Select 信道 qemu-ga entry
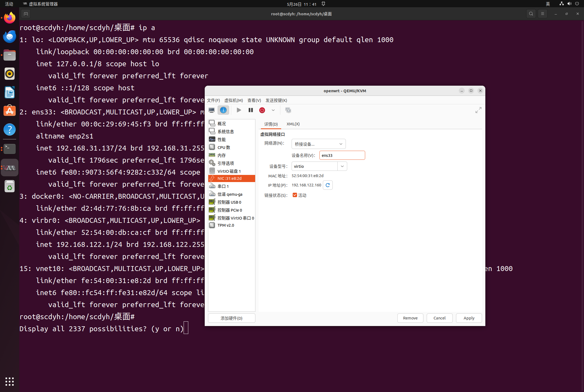Screen dimensions: 584x392 tap(232, 194)
